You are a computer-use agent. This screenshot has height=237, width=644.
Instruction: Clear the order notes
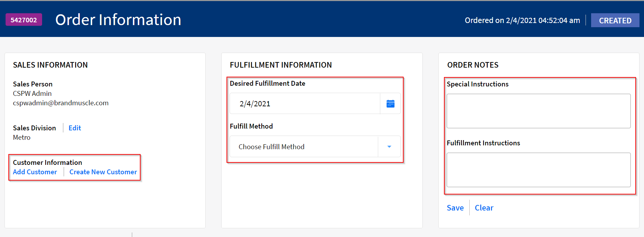pyautogui.click(x=484, y=207)
